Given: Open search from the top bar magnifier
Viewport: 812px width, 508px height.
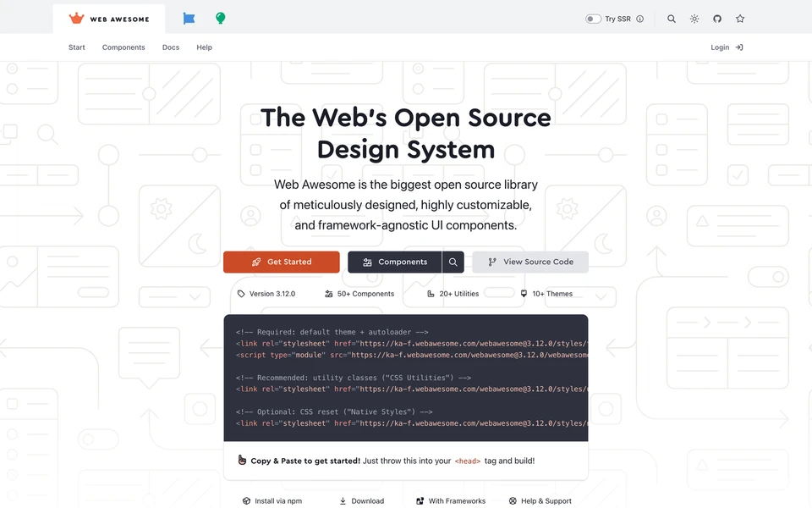Looking at the screenshot, I should [671, 19].
